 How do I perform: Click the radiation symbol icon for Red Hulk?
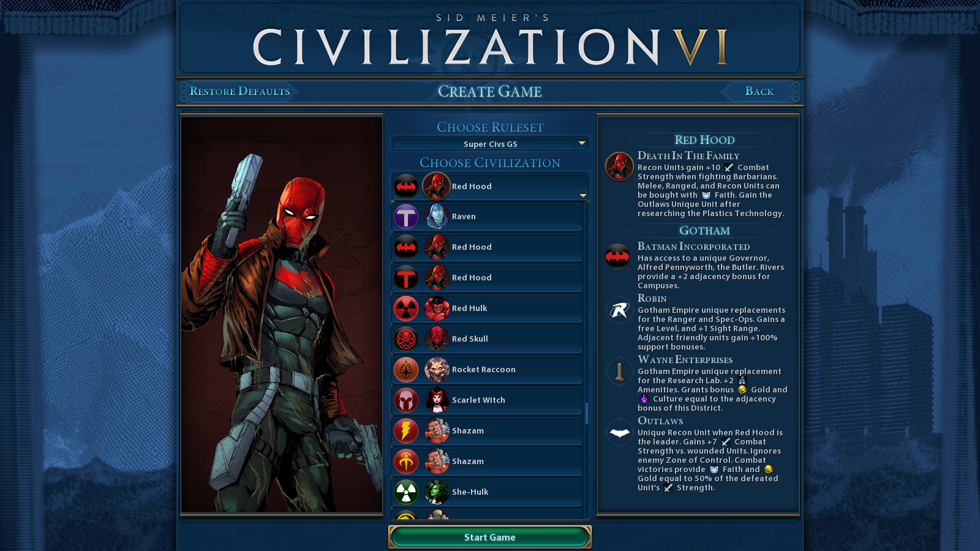tap(406, 309)
